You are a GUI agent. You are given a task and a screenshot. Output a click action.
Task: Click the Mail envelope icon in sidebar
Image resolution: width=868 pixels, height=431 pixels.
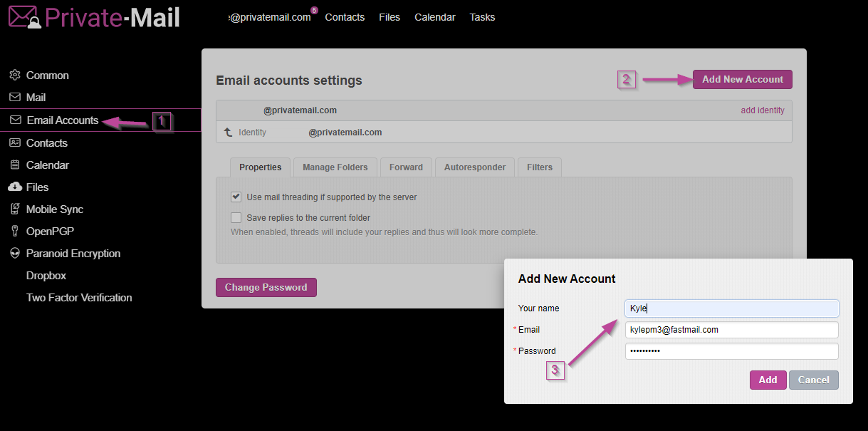tap(14, 97)
